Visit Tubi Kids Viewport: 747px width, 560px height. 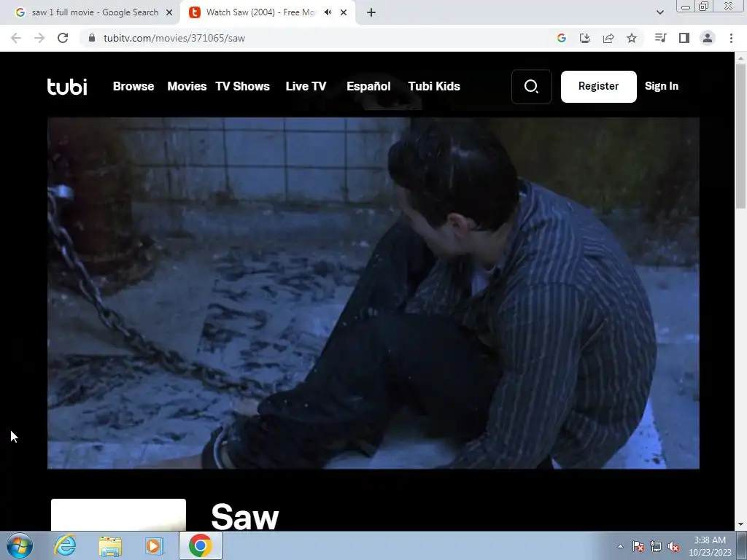[434, 86]
